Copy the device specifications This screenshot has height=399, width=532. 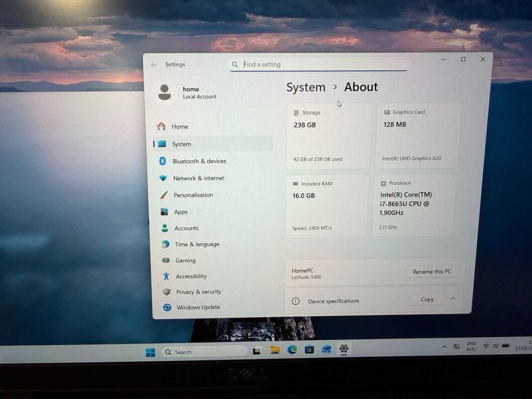(x=427, y=299)
